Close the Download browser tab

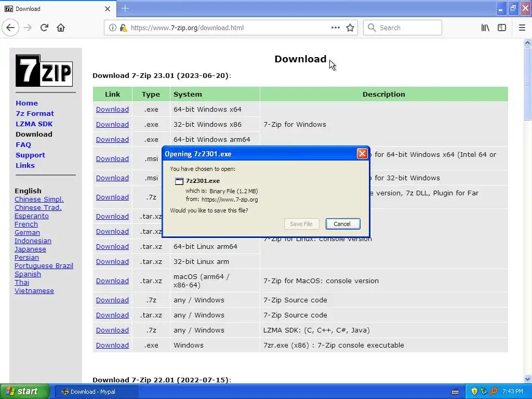[x=107, y=9]
